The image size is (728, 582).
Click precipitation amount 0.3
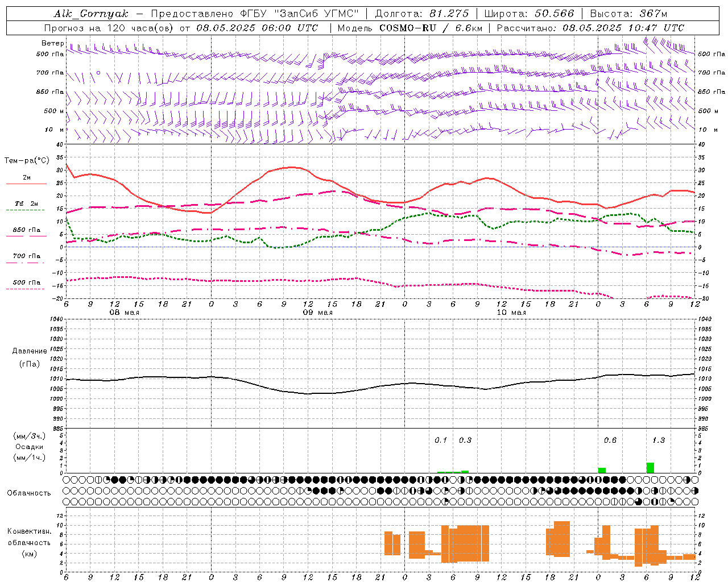(465, 440)
